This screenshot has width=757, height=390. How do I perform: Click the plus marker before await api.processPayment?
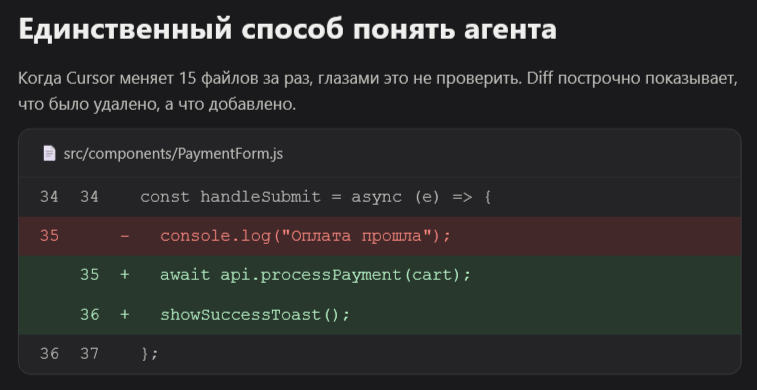pyautogui.click(x=125, y=275)
